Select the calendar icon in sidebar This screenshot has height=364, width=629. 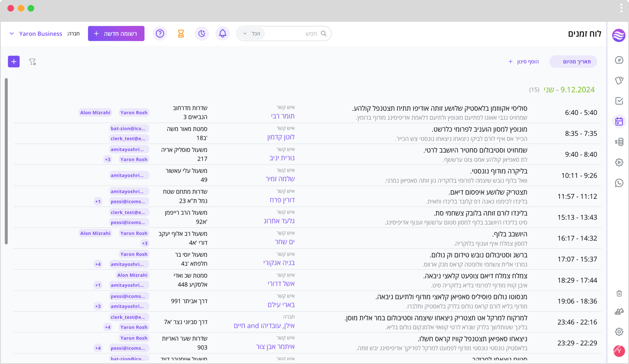coord(619,121)
